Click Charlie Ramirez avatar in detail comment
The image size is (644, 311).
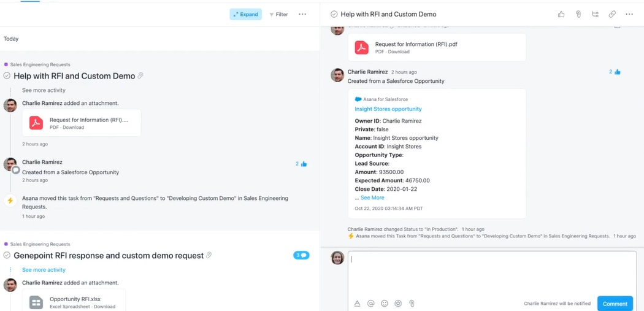(337, 75)
